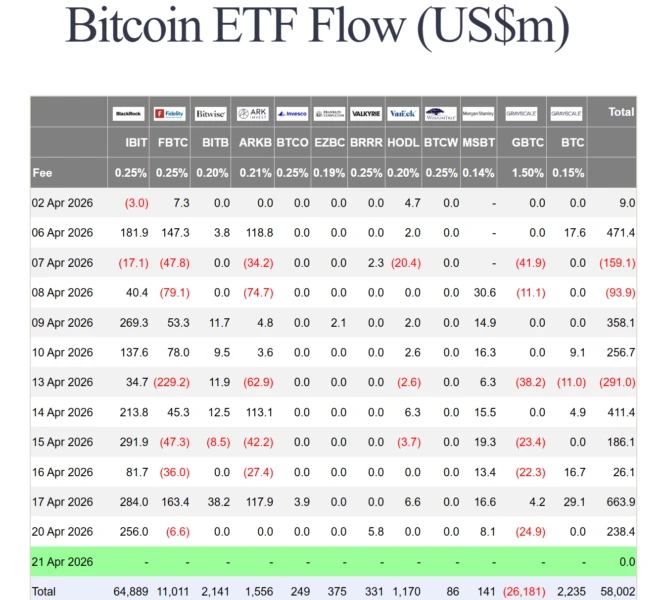
Task: Click the BlackRock logo icon
Action: (x=129, y=114)
